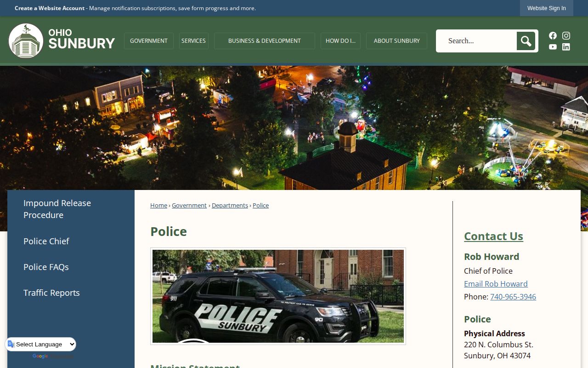Click the Sunbury, OH 43074 text
This screenshot has width=588, height=368.
pyautogui.click(x=497, y=356)
